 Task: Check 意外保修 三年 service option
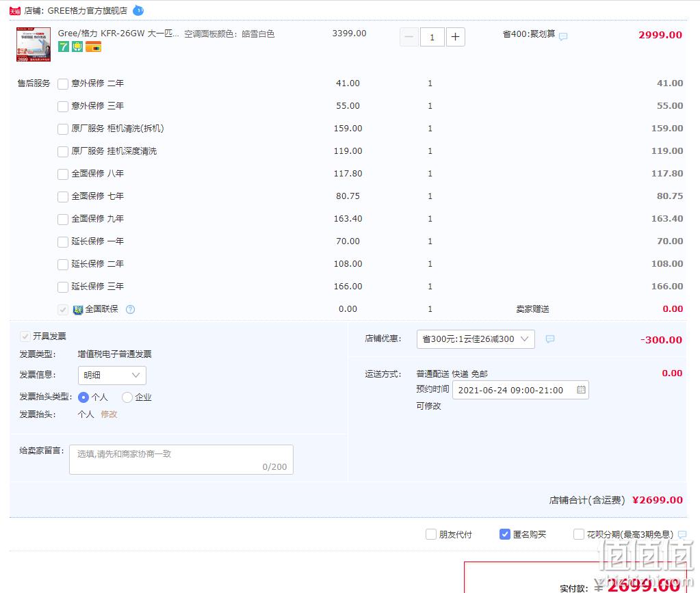[x=63, y=106]
